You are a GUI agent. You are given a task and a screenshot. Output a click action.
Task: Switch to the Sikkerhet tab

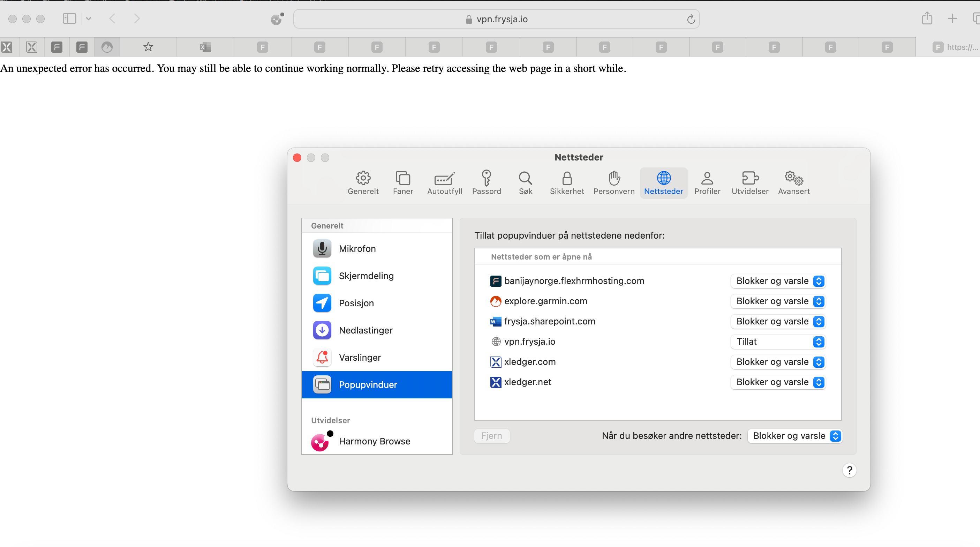[566, 183]
